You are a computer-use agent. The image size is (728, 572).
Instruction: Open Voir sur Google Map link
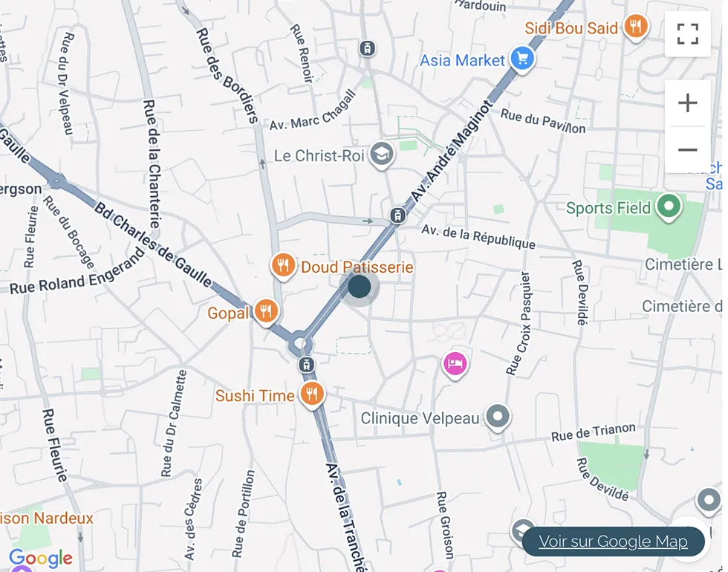613,542
